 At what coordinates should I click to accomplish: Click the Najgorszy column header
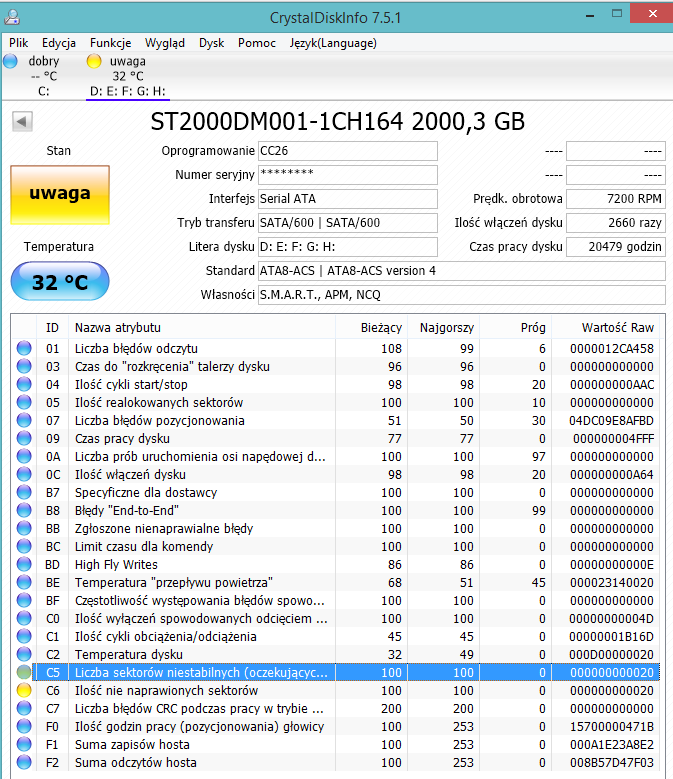pos(443,327)
